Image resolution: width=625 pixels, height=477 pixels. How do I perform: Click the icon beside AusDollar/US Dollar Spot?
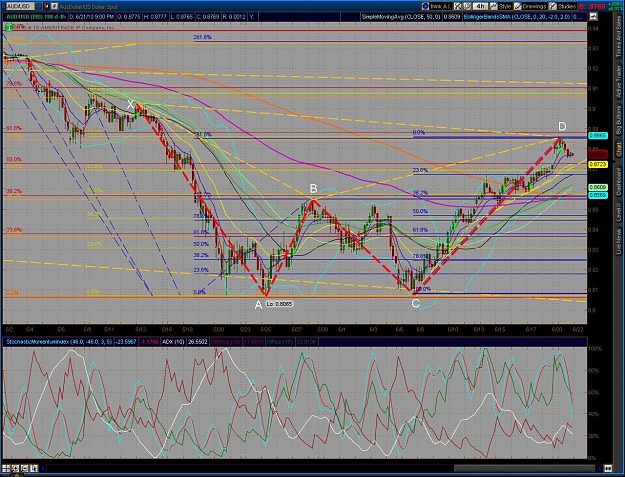pos(54,6)
